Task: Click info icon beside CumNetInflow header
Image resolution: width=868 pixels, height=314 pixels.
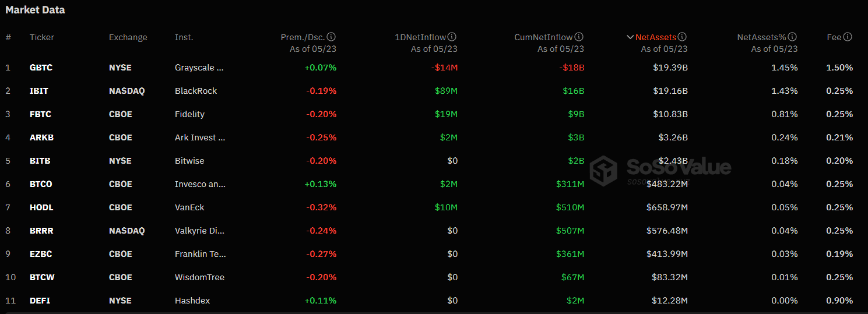Action: pyautogui.click(x=579, y=37)
